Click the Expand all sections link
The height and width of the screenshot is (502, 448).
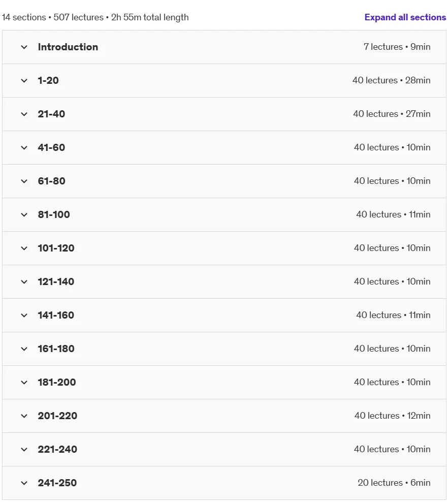pyautogui.click(x=405, y=17)
